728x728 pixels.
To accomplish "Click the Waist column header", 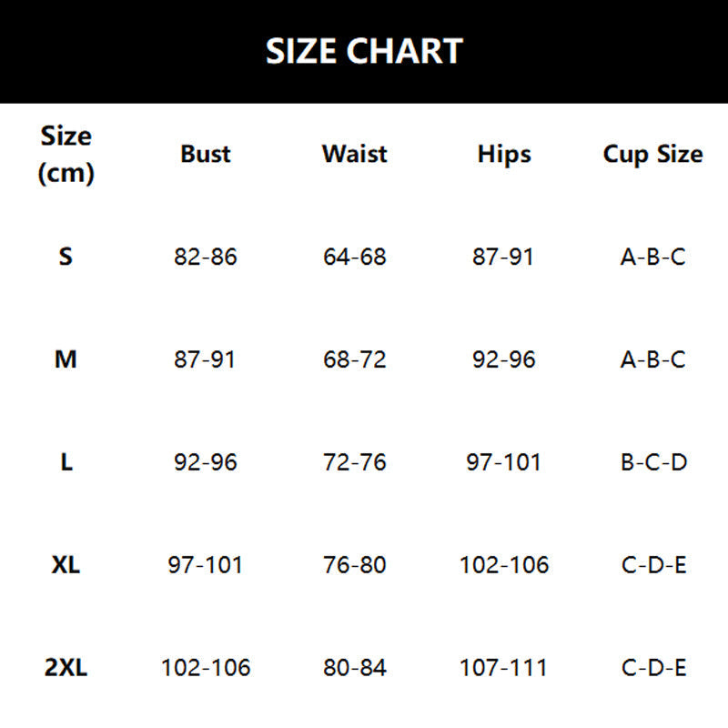I will pyautogui.click(x=354, y=154).
